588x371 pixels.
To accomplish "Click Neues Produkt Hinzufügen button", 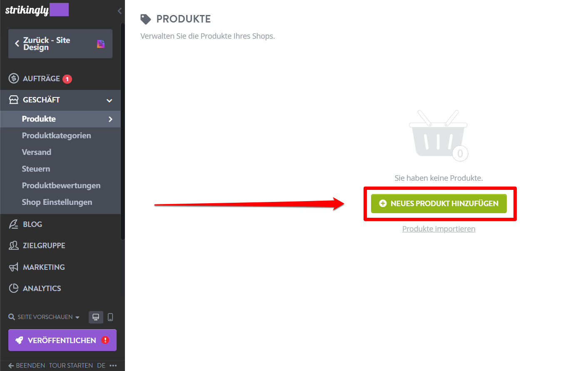I will coord(439,204).
